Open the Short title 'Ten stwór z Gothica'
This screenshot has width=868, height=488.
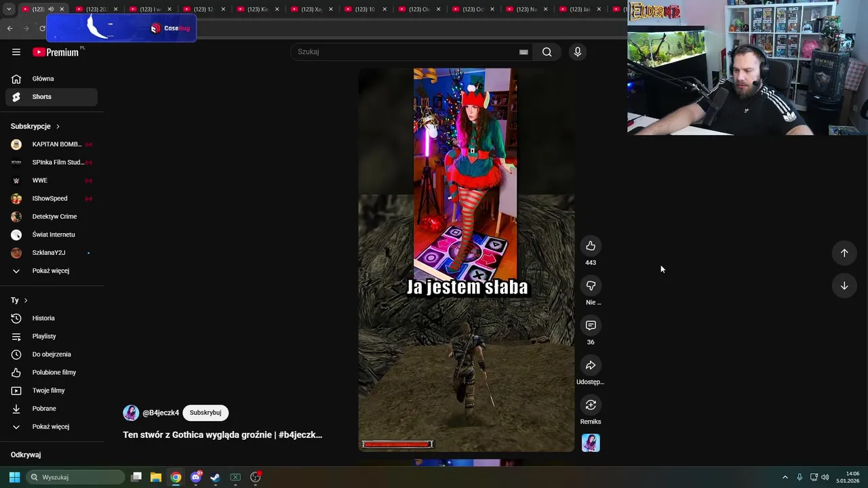[x=222, y=435]
